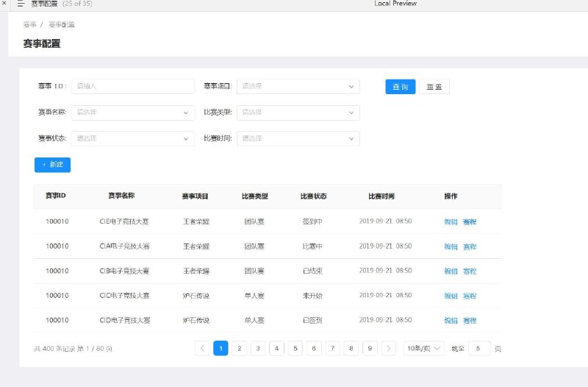Click 编辑 for CIE电子竞技大赛
Screen dimensions: 588x387
pyautogui.click(x=451, y=222)
